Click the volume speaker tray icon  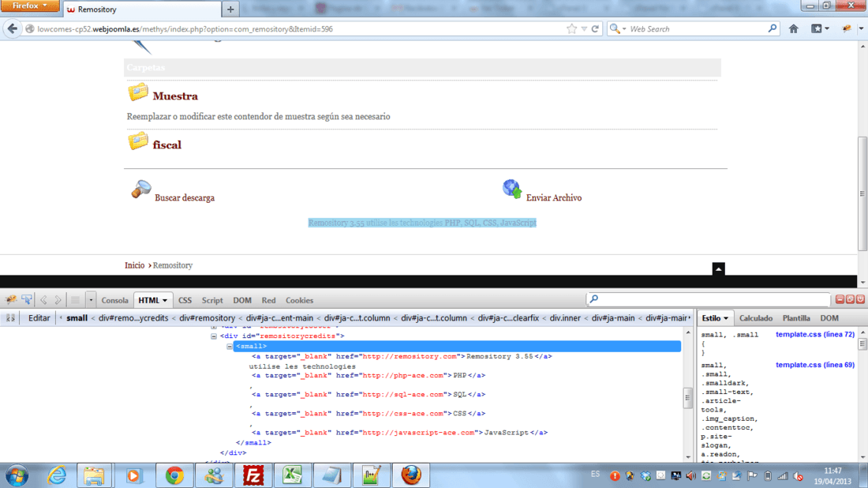(691, 476)
